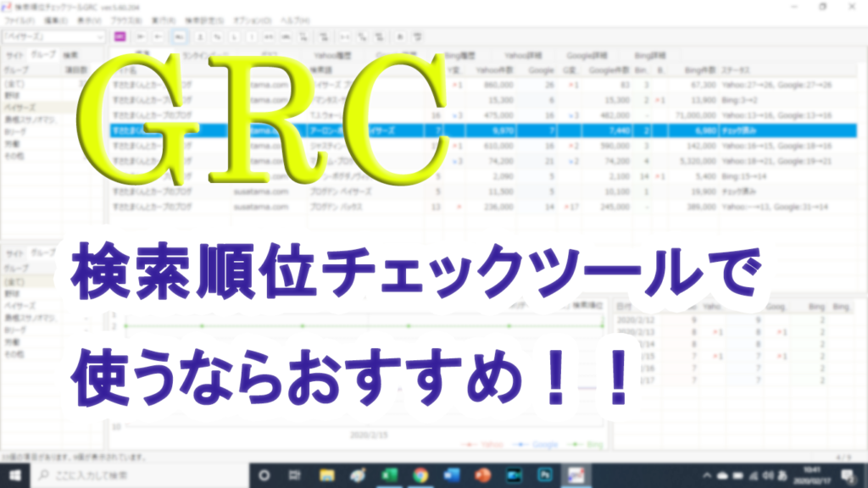Open the ヘルプ(H) menu

295,20
